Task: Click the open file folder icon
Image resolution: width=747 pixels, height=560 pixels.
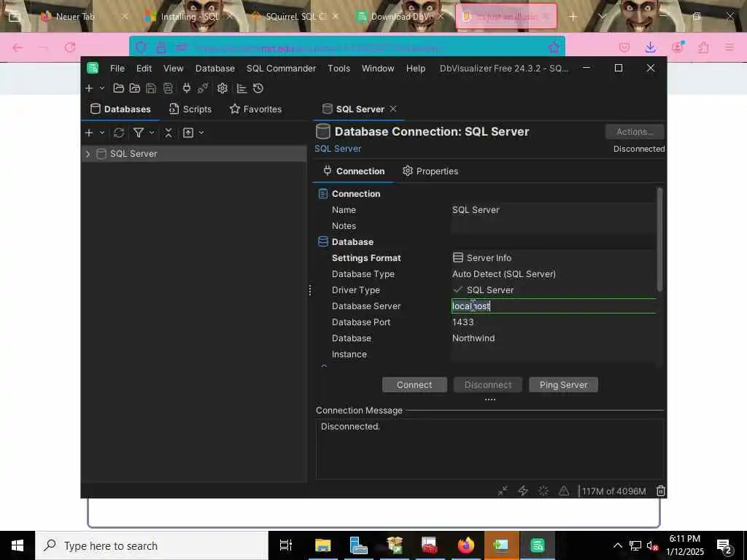Action: pos(119,88)
